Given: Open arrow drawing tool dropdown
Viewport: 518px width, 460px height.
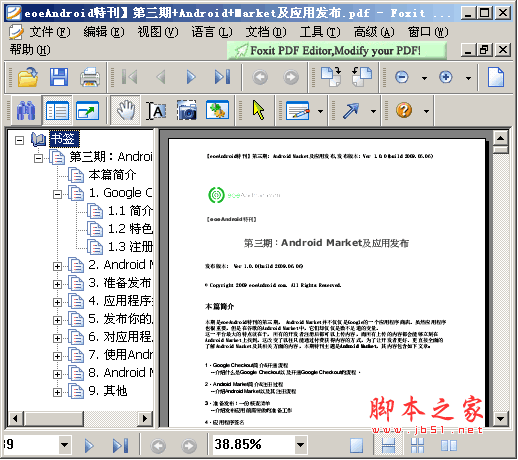Looking at the screenshot, I should click(x=374, y=111).
